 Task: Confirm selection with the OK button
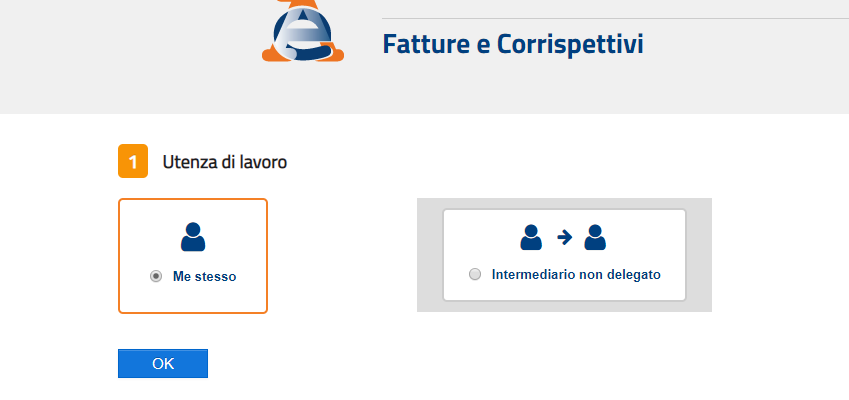[163, 363]
